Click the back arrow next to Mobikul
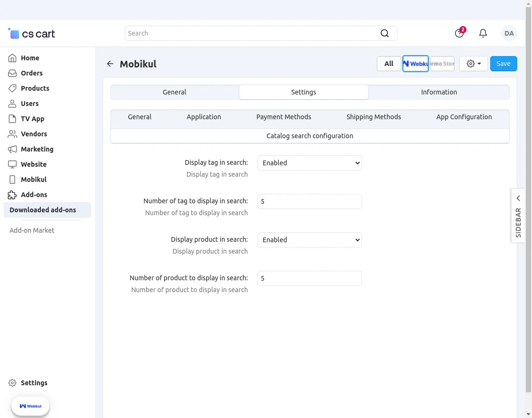Image resolution: width=532 pixels, height=418 pixels. coord(110,64)
